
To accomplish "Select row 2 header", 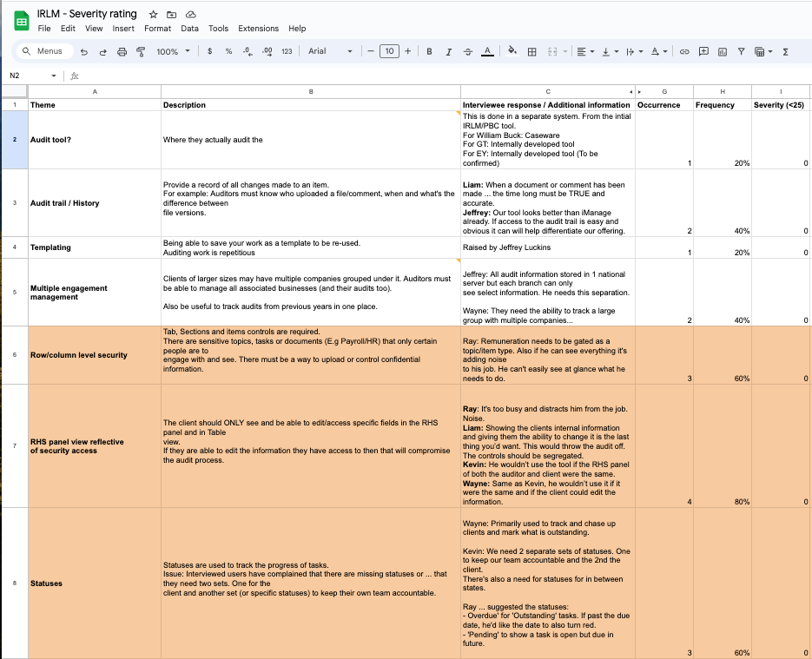I will click(x=15, y=140).
